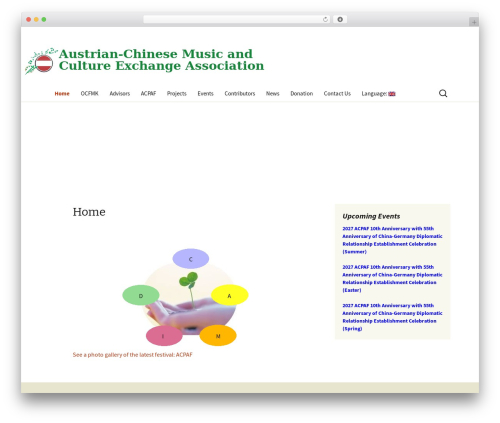Image resolution: width=500 pixels, height=423 pixels.
Task: Click the site title Austrian-Chinese Music and Culture
Action: [161, 60]
